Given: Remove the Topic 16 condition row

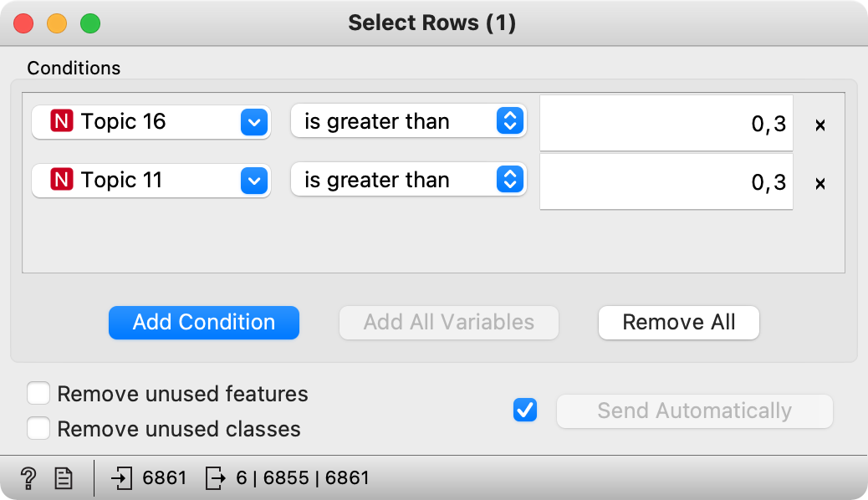Looking at the screenshot, I should pos(820,125).
